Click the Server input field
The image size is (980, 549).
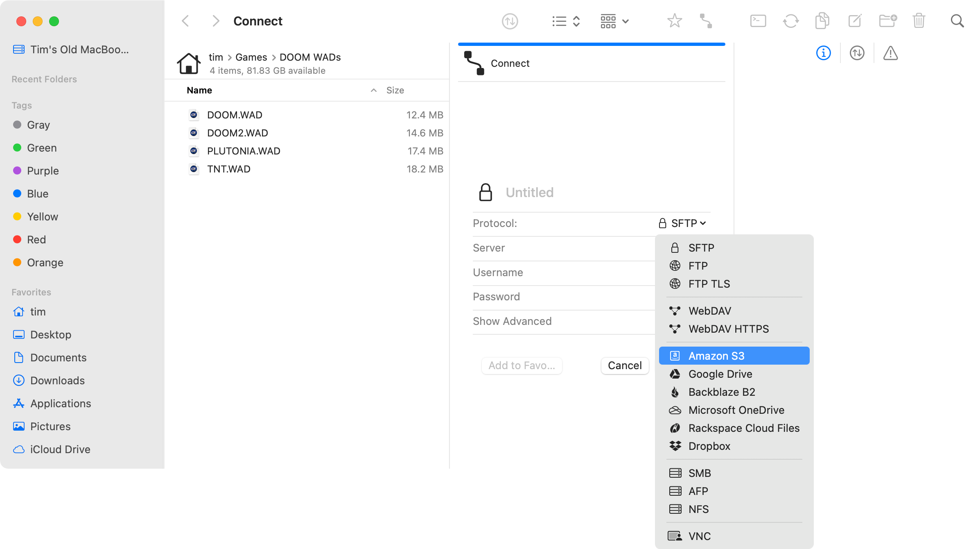click(x=564, y=248)
